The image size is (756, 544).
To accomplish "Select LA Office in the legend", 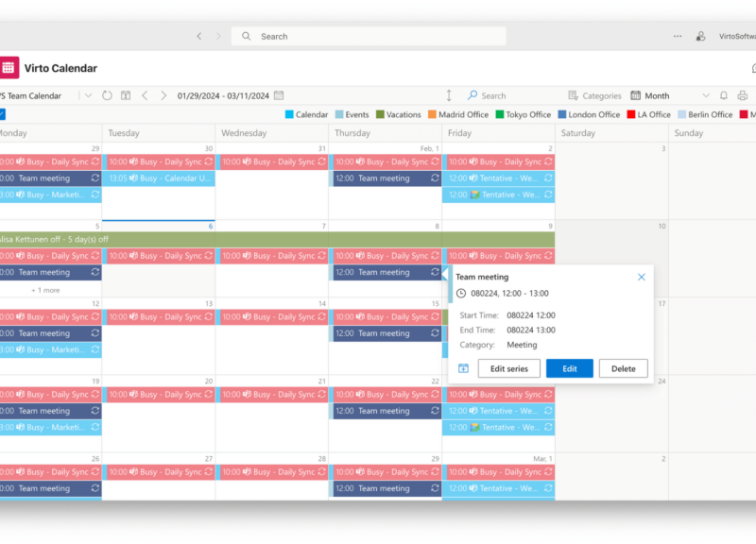I will [648, 114].
